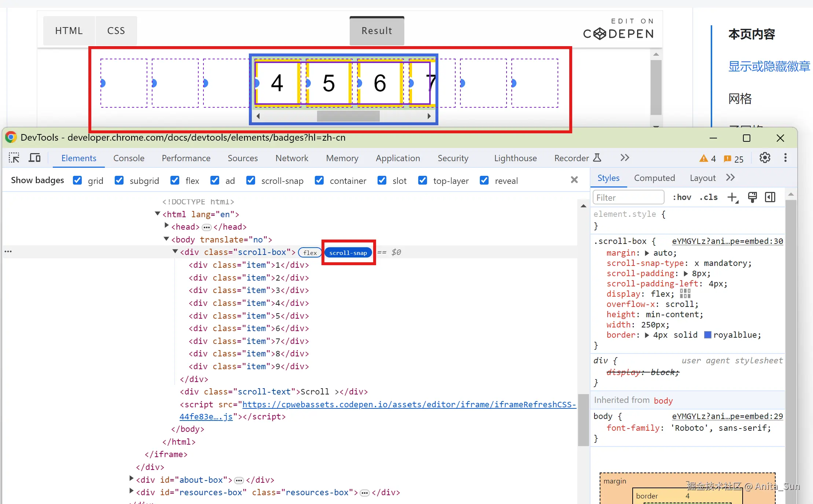Click the CSS button in CodePen embed
The height and width of the screenshot is (504, 813).
[x=116, y=31]
